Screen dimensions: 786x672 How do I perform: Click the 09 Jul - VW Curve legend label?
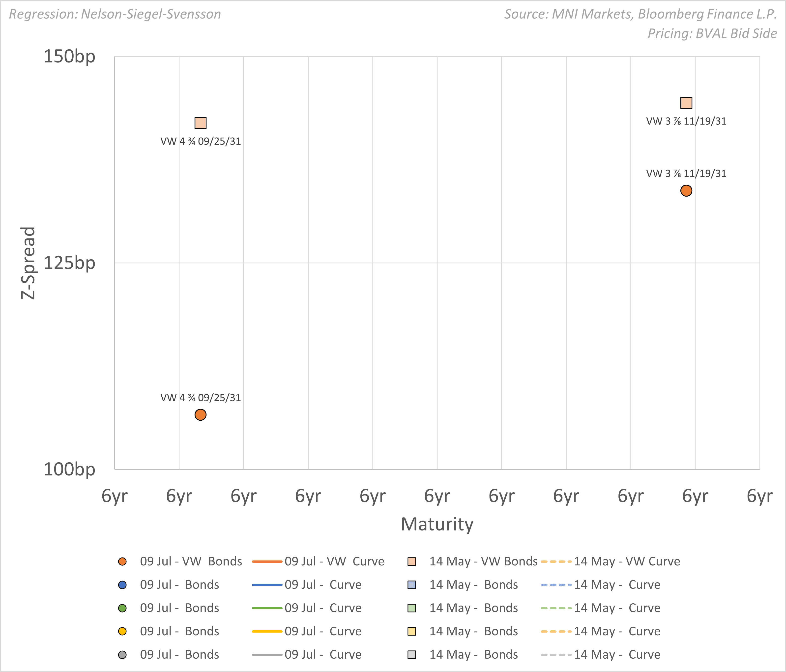click(334, 562)
